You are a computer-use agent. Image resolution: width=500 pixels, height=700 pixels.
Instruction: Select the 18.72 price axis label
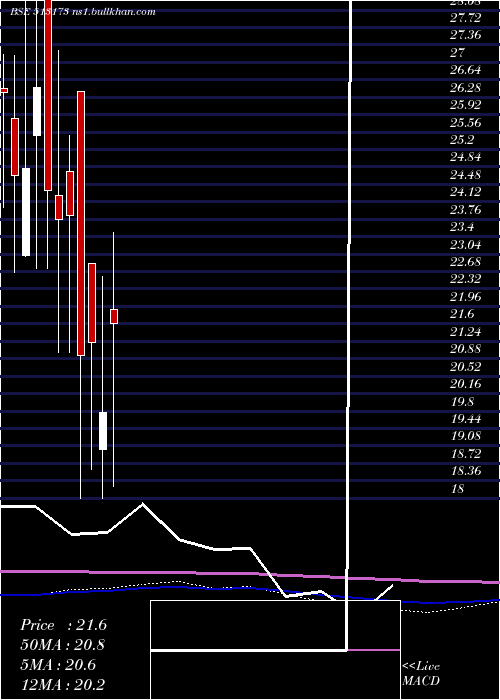tap(466, 454)
